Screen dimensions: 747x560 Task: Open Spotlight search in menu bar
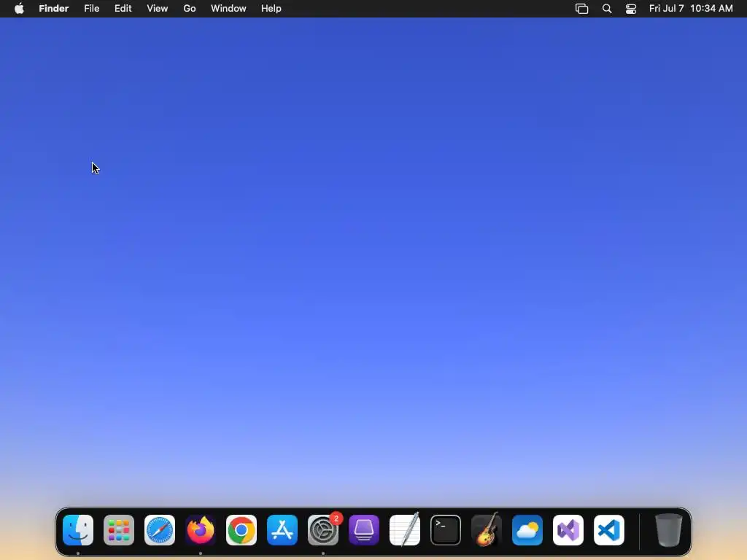[607, 9]
